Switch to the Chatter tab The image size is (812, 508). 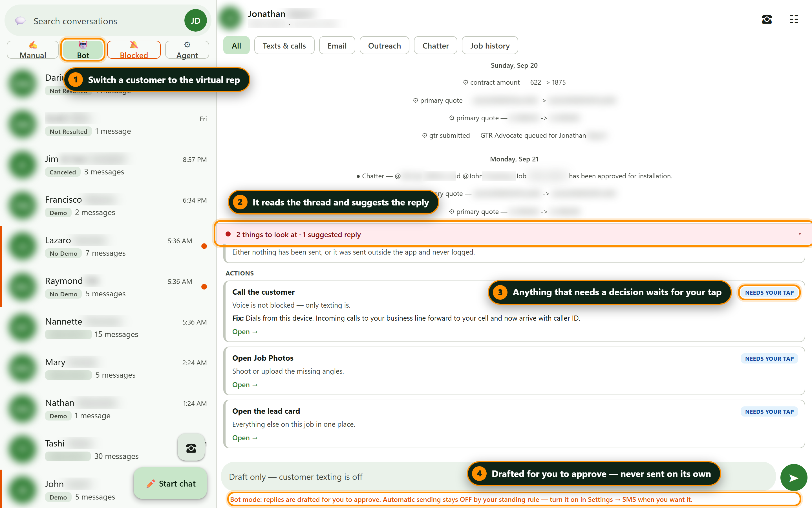pos(435,45)
